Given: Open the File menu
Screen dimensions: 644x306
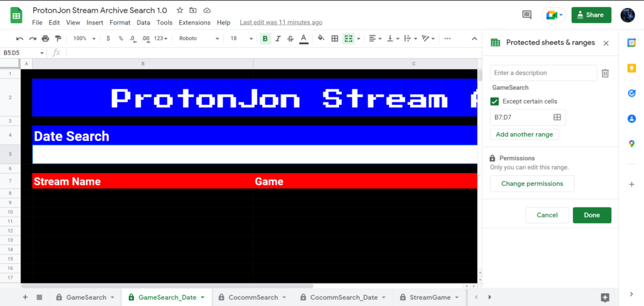Looking at the screenshot, I should [37, 23].
